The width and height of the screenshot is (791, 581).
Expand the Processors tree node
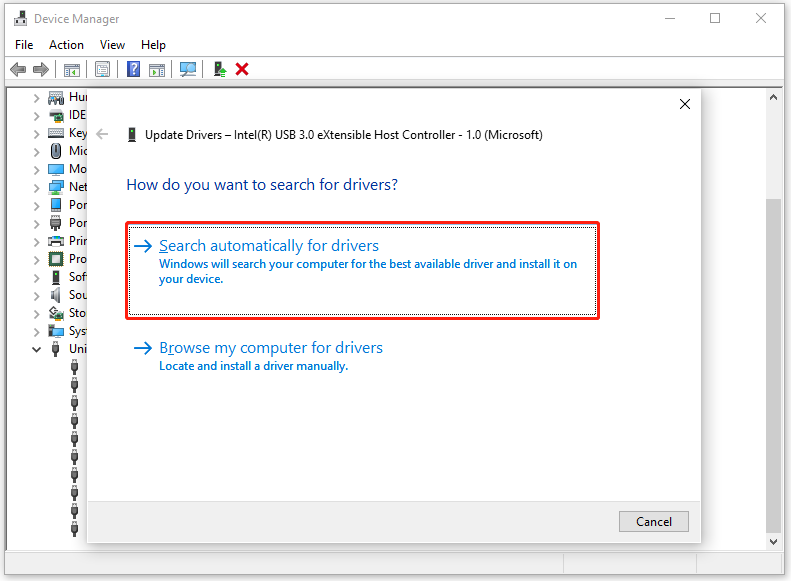[36, 260]
